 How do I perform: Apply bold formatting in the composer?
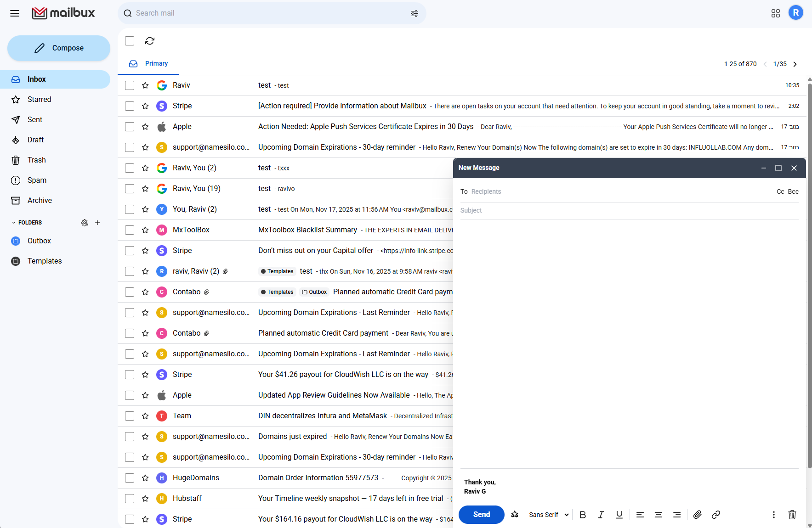coord(582,515)
